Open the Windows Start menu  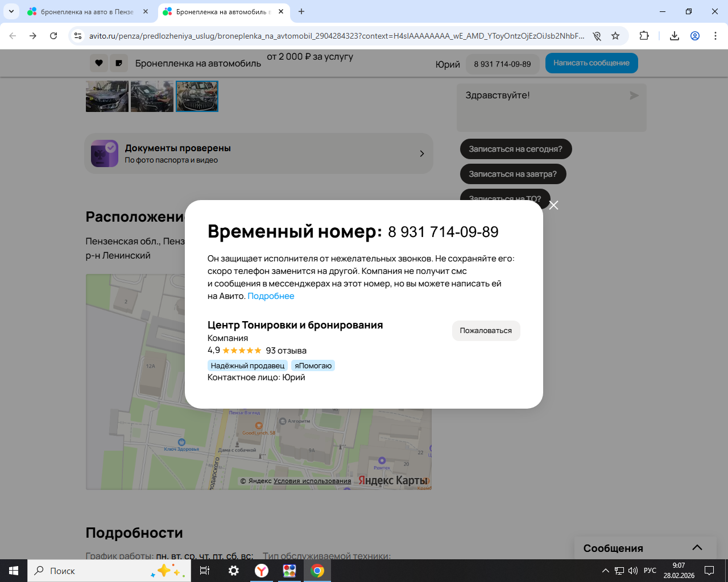click(14, 571)
